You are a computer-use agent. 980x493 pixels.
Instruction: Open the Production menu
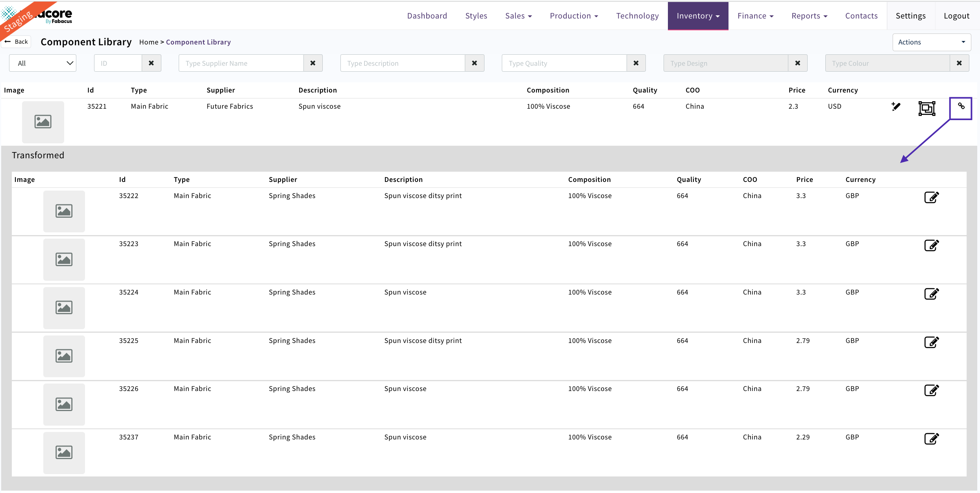574,16
